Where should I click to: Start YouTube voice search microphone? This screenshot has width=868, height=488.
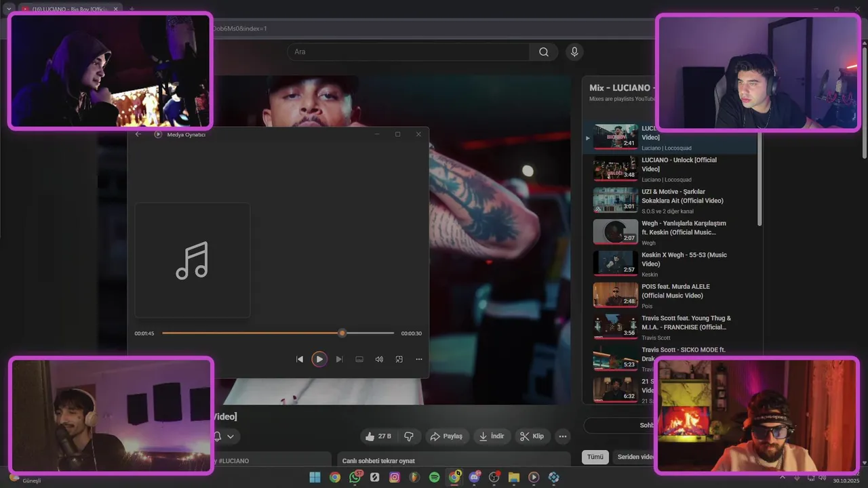pos(574,52)
